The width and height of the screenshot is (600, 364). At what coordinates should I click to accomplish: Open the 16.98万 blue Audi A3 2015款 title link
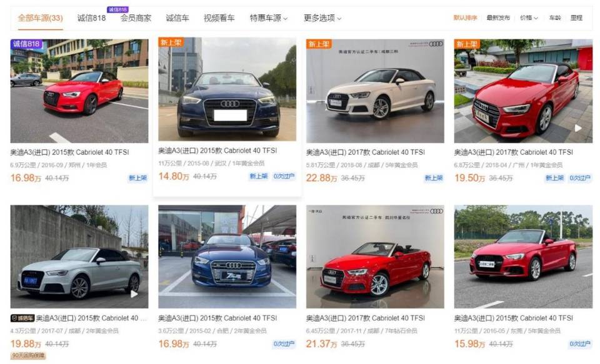coord(217,318)
